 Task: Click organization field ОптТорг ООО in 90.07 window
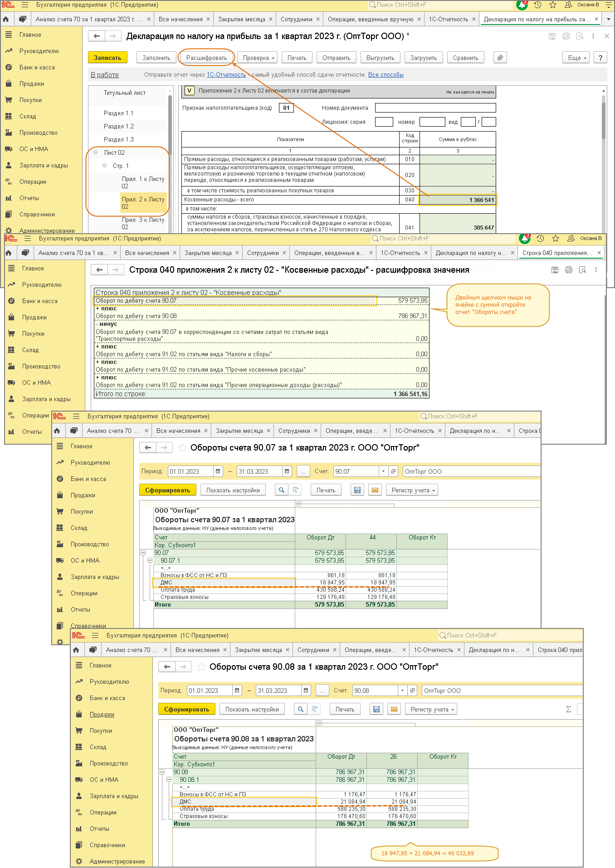(x=472, y=471)
